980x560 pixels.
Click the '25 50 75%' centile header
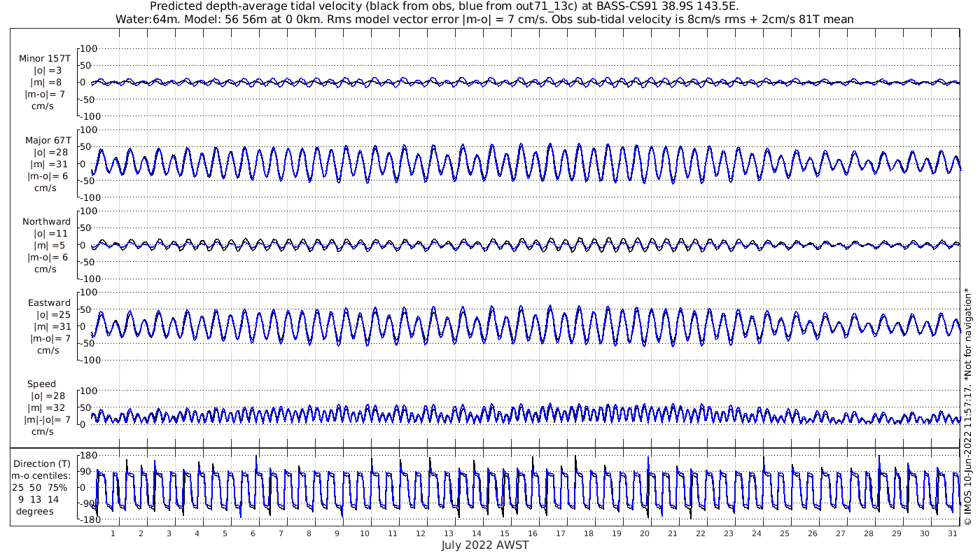(39, 486)
